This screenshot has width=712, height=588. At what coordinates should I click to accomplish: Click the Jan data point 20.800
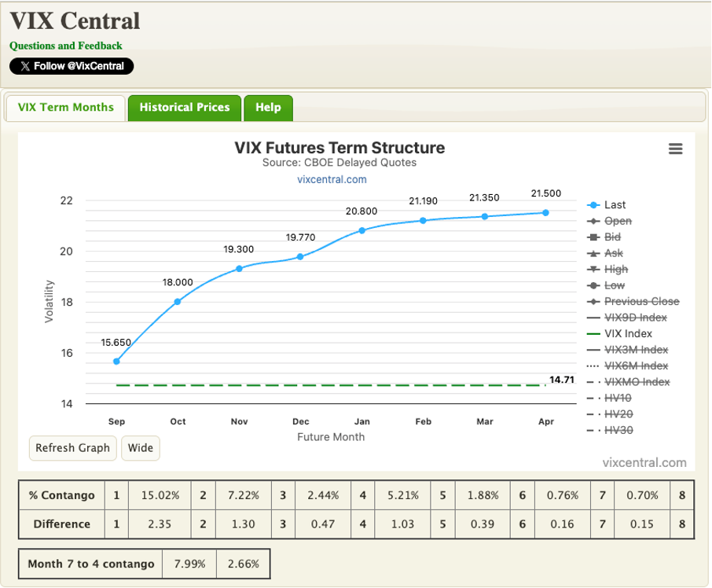click(362, 230)
